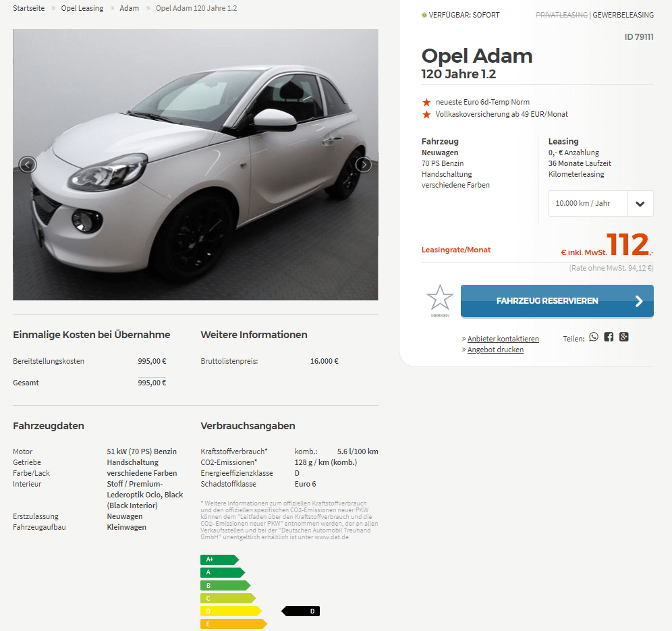Click the B efficiency class bar
This screenshot has height=631, width=672.
pos(225,585)
